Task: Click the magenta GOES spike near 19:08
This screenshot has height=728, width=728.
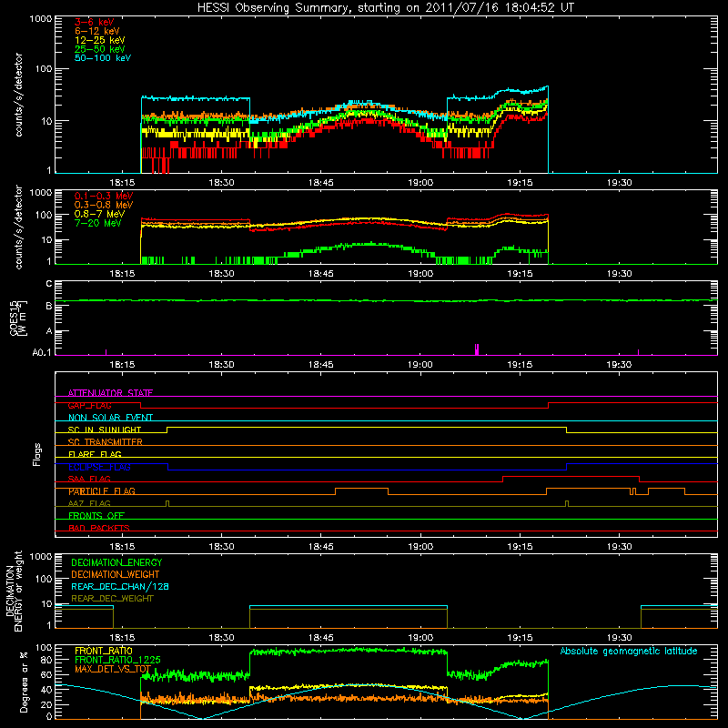Action: pyautogui.click(x=476, y=349)
